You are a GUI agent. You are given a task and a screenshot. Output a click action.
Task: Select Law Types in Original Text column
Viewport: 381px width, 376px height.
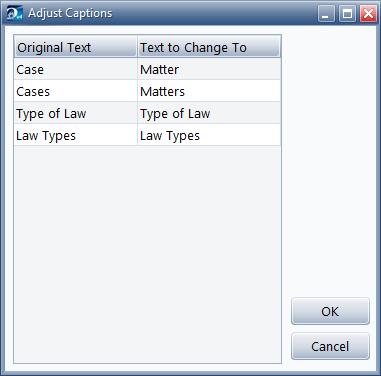click(x=76, y=135)
